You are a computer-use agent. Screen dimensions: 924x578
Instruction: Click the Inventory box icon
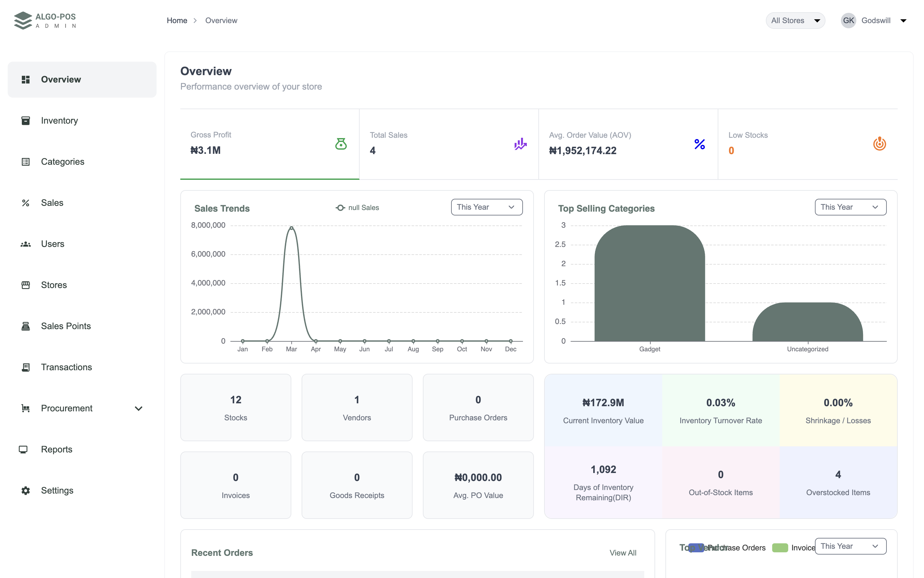(x=26, y=121)
